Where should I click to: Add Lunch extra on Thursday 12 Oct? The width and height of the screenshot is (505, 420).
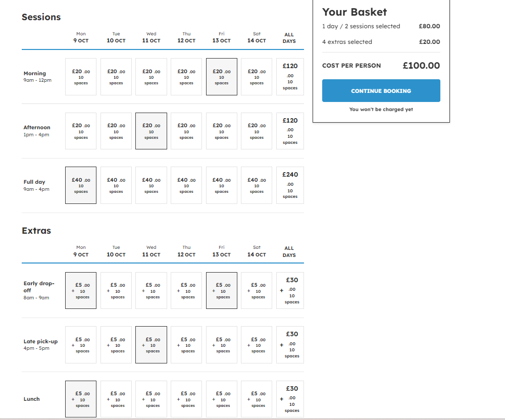[186, 399]
